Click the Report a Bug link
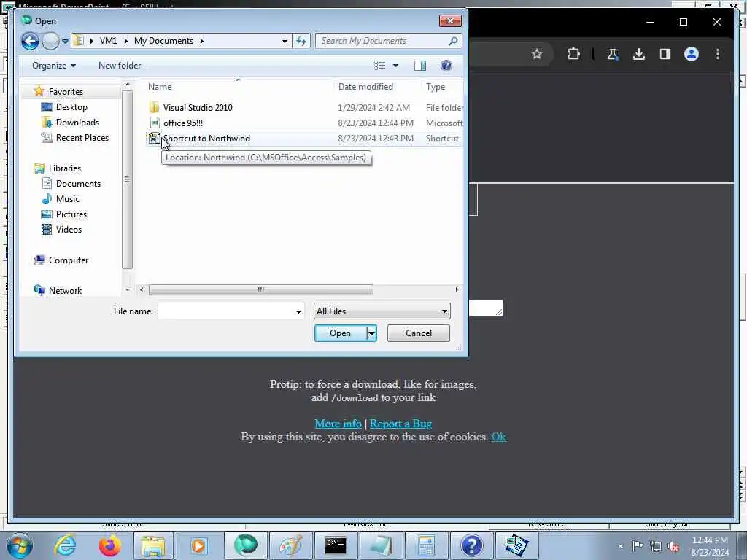The image size is (747, 560). tap(400, 424)
